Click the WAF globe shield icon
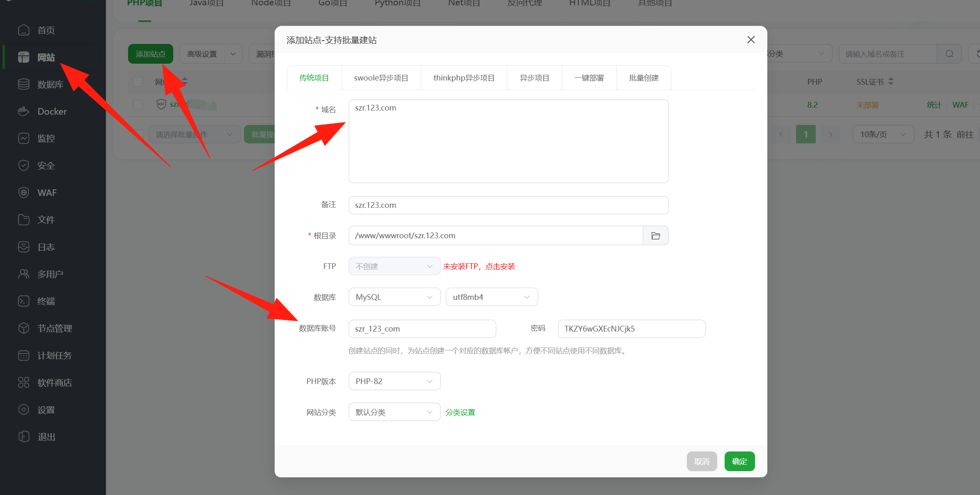Screen dimensions: 980x495 (24, 193)
